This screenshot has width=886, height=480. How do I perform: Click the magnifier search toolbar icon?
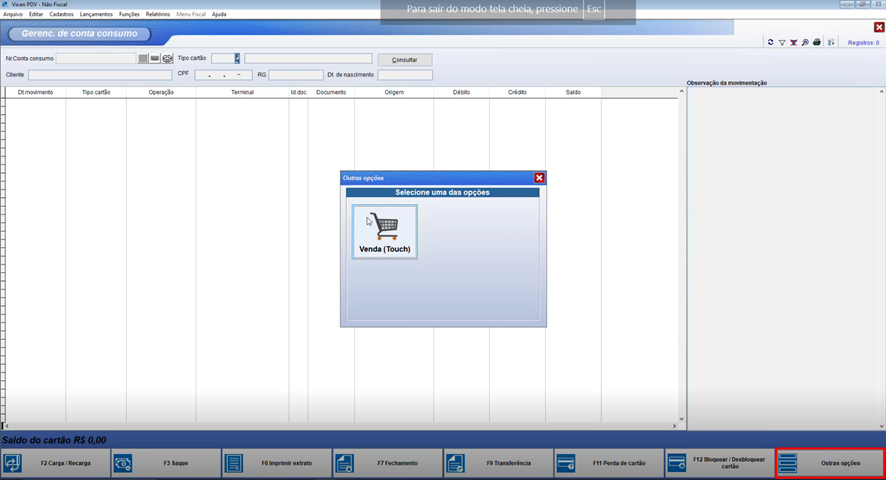[x=805, y=42]
